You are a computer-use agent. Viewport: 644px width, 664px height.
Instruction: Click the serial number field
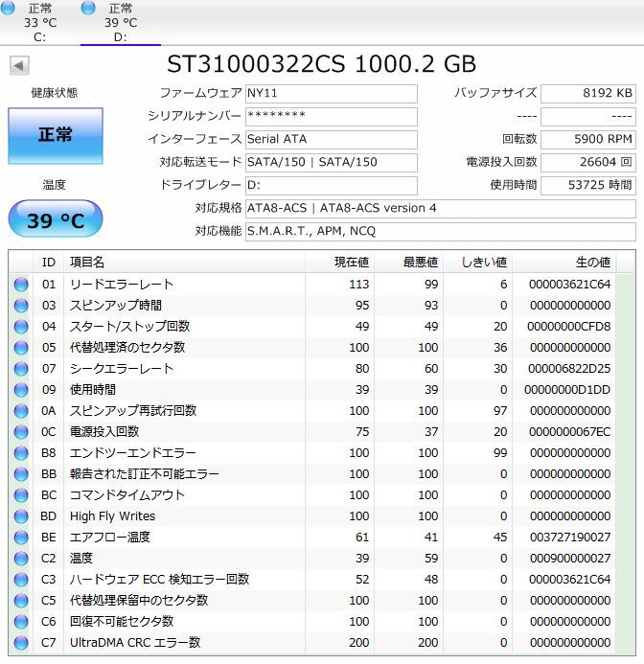click(332, 117)
